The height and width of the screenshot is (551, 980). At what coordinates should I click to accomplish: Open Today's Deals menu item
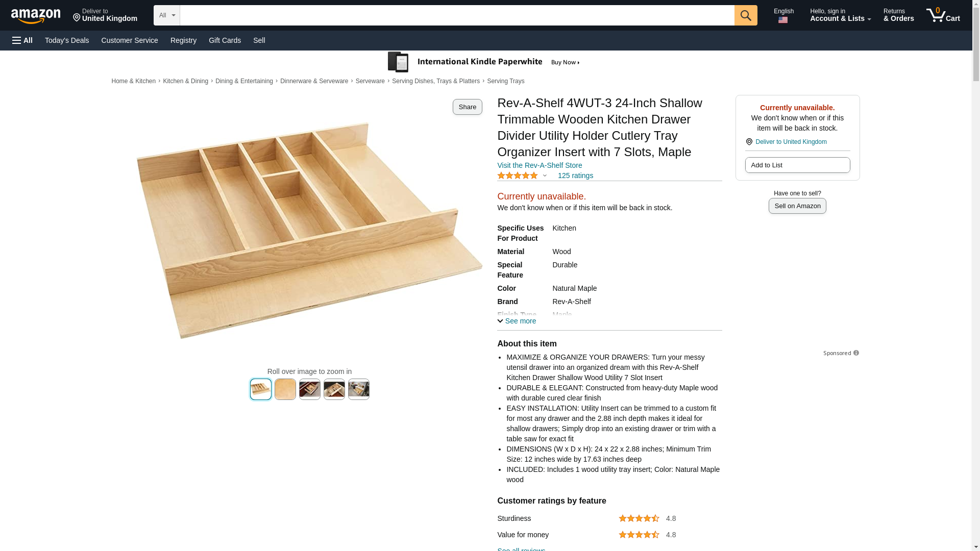(67, 40)
